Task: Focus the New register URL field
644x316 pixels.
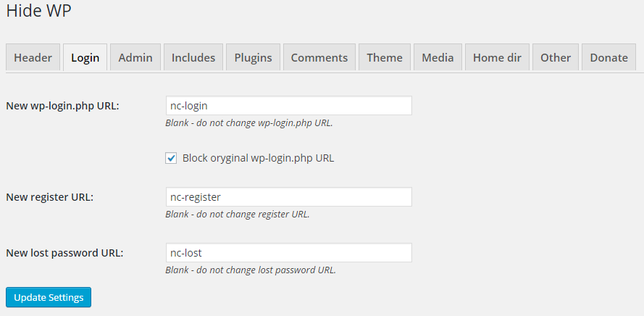Action: (289, 197)
